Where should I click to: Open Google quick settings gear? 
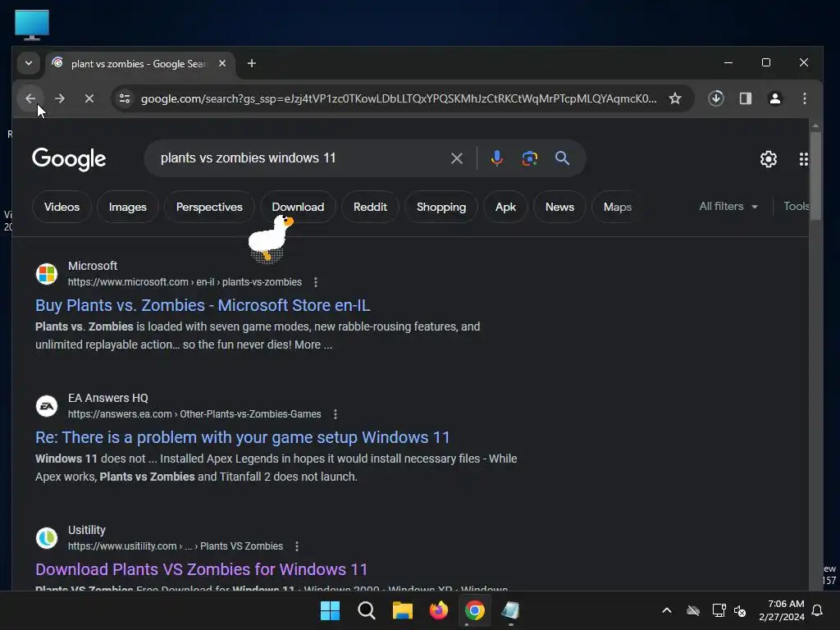click(768, 159)
